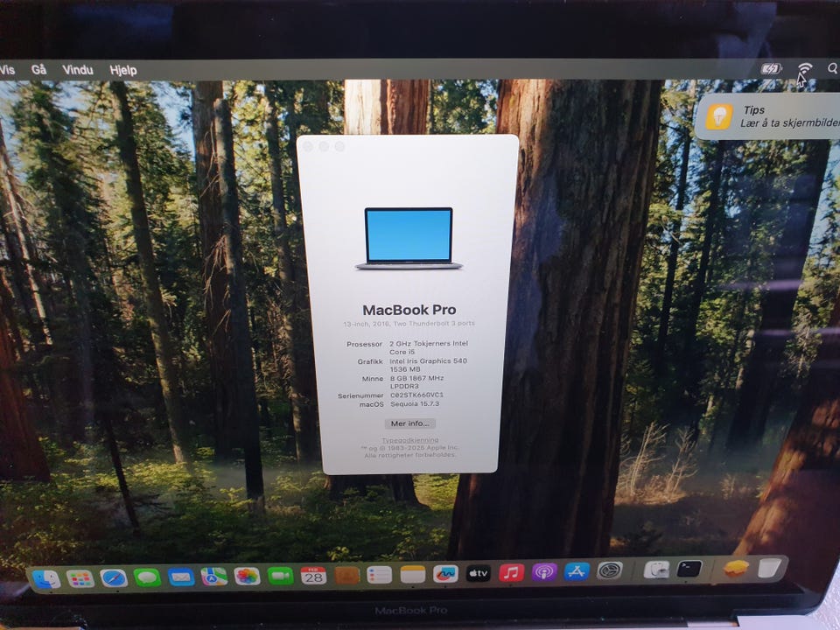Open the Vindu menu
This screenshot has height=630, width=840.
click(x=78, y=70)
